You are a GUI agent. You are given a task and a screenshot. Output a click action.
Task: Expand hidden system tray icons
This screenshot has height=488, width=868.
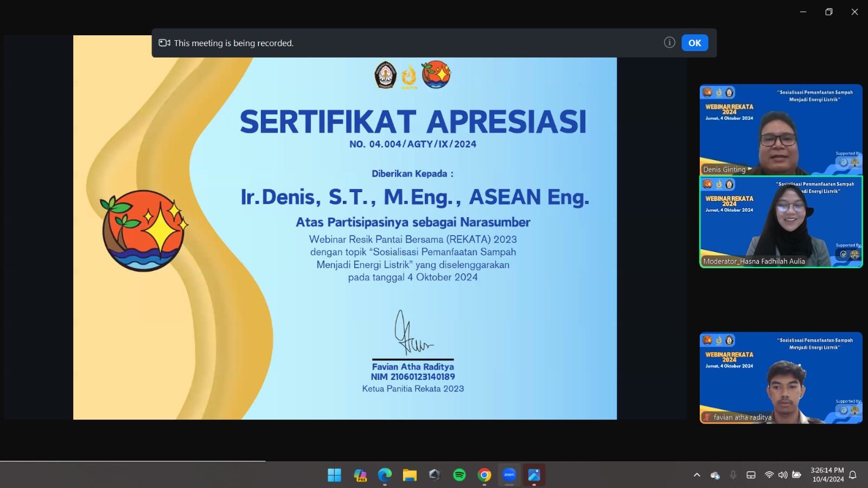coord(697,476)
